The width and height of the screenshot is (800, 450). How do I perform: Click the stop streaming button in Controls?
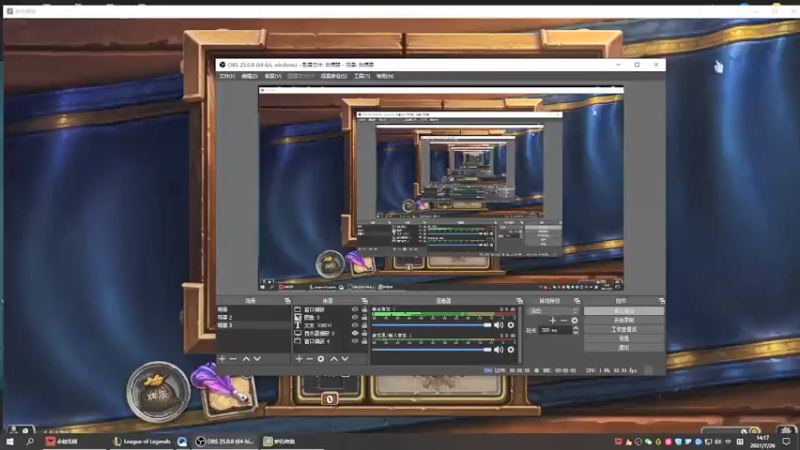pyautogui.click(x=623, y=311)
